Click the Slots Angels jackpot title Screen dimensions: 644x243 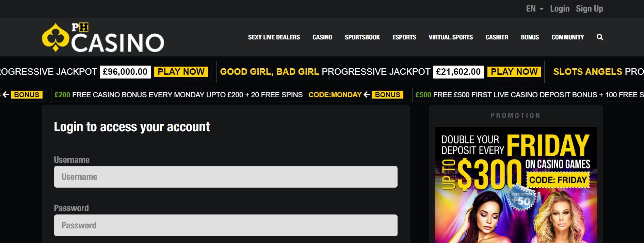(587, 72)
